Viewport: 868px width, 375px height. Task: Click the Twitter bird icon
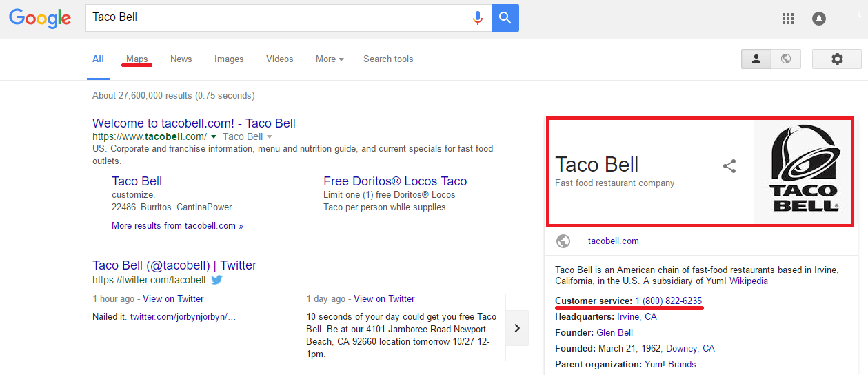pyautogui.click(x=216, y=280)
